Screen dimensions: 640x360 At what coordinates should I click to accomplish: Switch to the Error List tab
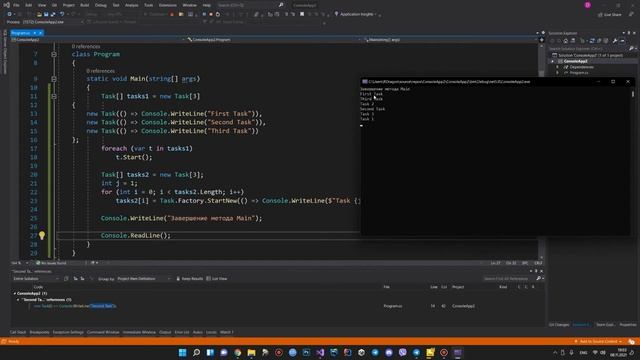point(182,332)
